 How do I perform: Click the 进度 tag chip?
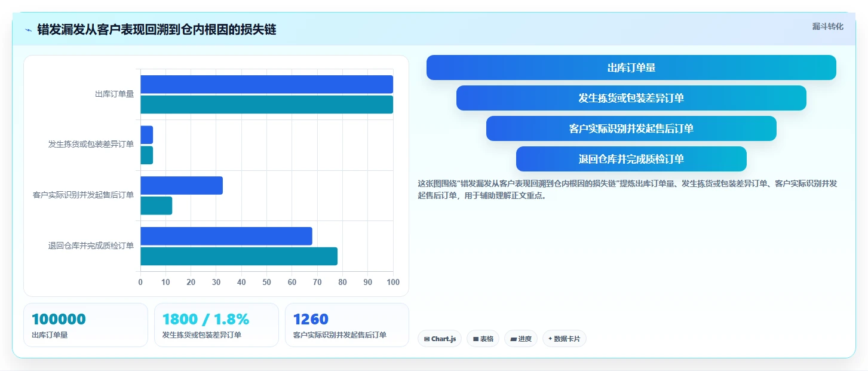point(521,339)
